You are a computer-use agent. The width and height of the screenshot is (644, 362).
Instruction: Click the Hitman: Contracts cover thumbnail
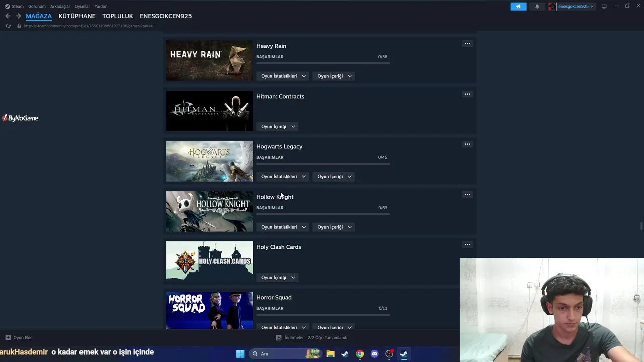click(209, 111)
